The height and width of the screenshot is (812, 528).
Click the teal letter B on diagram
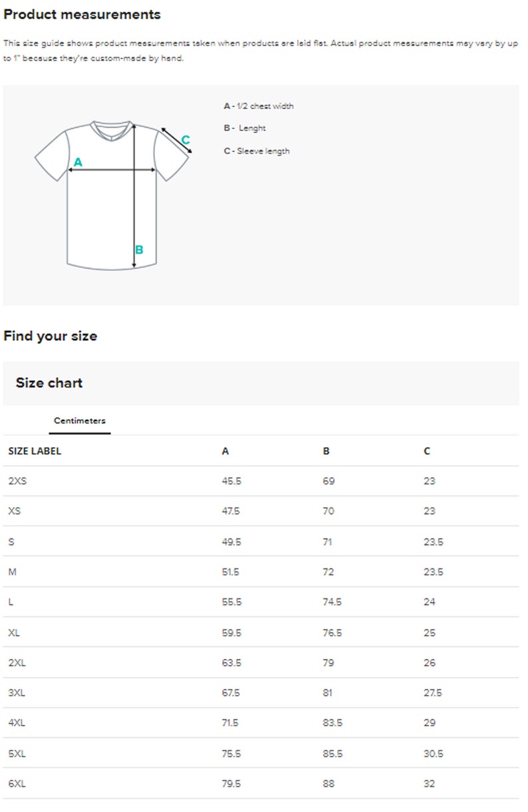(x=139, y=250)
